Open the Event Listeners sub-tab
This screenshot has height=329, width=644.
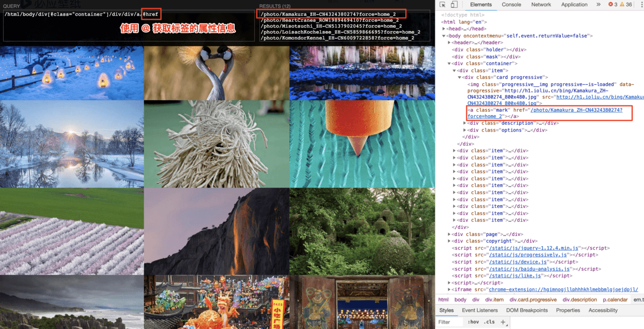(480, 310)
